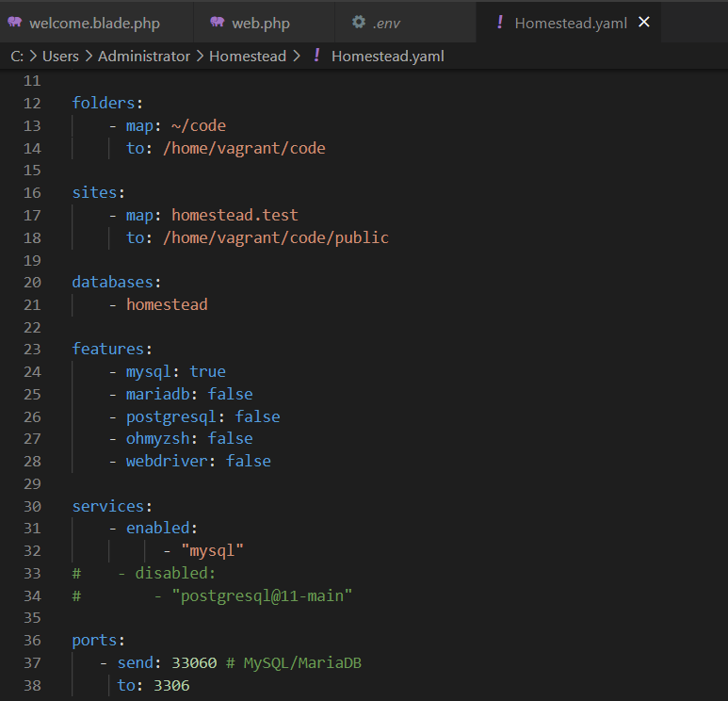Click the YAML exclamation icon in breadcrumb
This screenshot has height=701, width=728.
point(316,56)
